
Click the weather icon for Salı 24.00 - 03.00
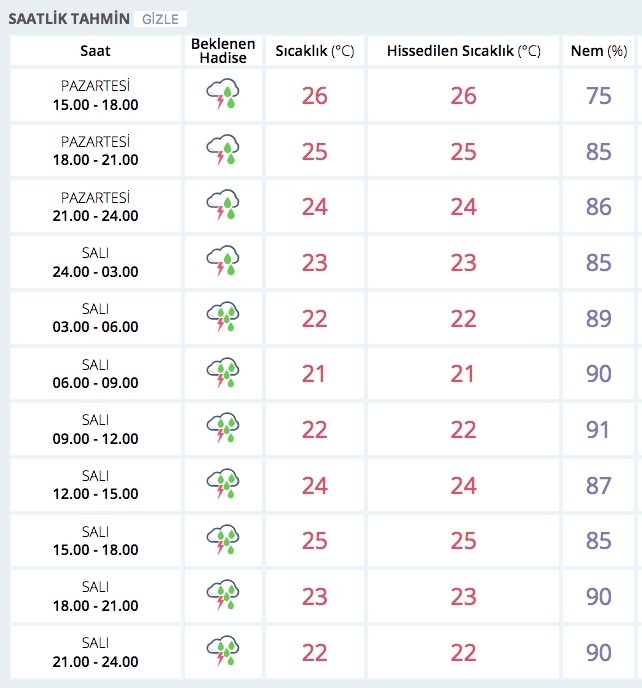223,263
